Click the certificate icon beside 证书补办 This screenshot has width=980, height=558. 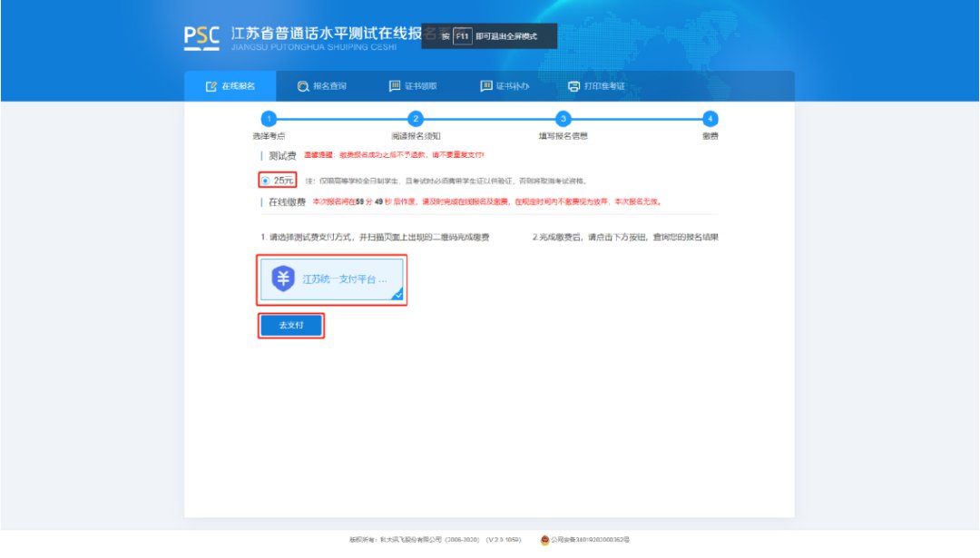coord(486,85)
